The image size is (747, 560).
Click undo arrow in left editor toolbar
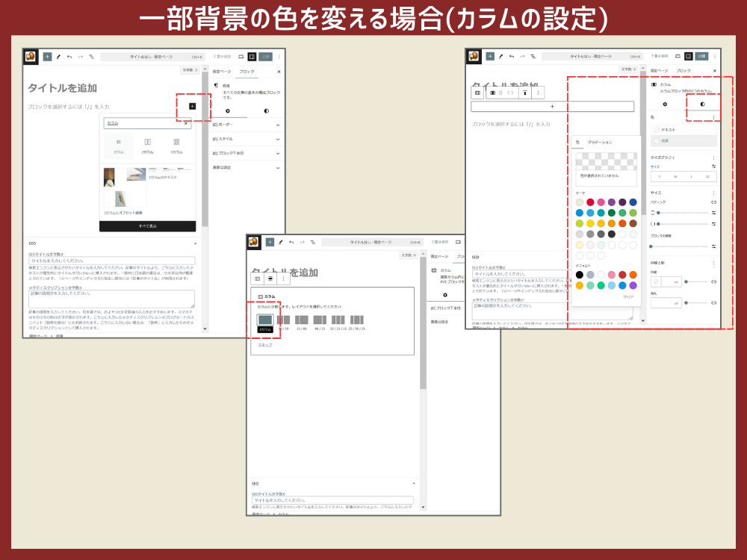[x=69, y=57]
